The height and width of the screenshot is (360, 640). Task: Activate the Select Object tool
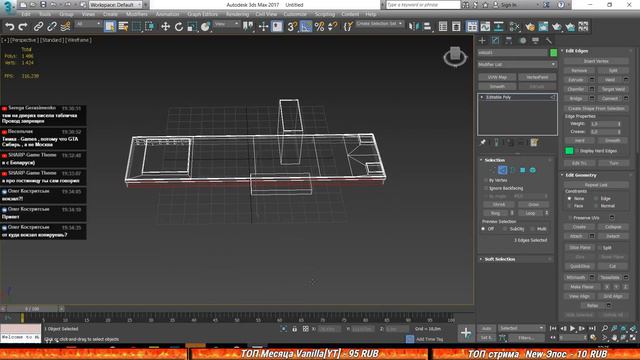pos(110,27)
